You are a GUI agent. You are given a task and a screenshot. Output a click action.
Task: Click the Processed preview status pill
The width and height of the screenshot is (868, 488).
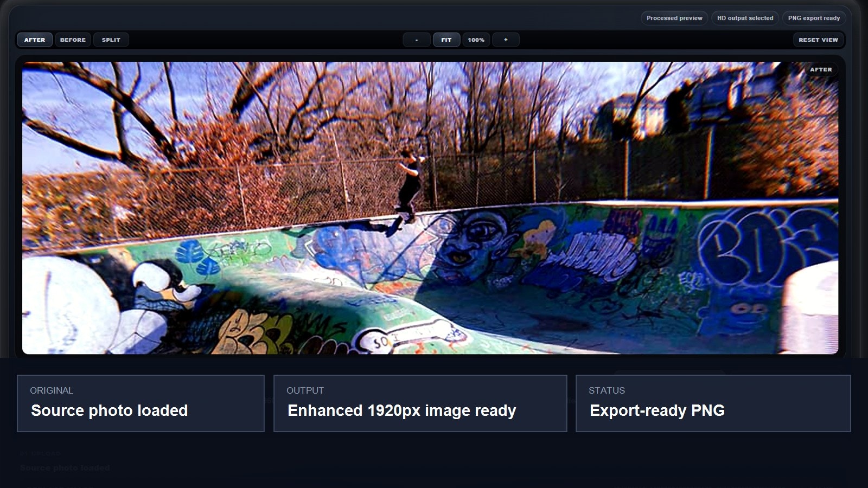(x=674, y=18)
